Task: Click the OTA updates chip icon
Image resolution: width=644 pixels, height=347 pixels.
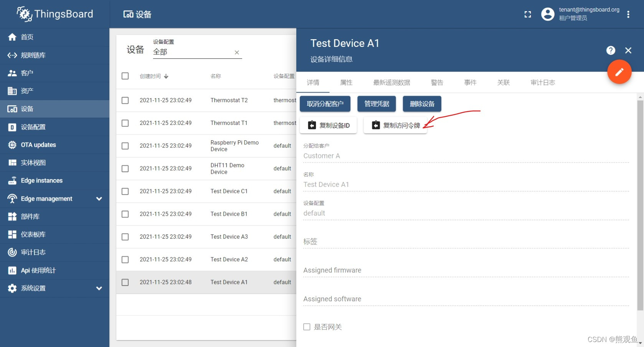Action: point(12,145)
